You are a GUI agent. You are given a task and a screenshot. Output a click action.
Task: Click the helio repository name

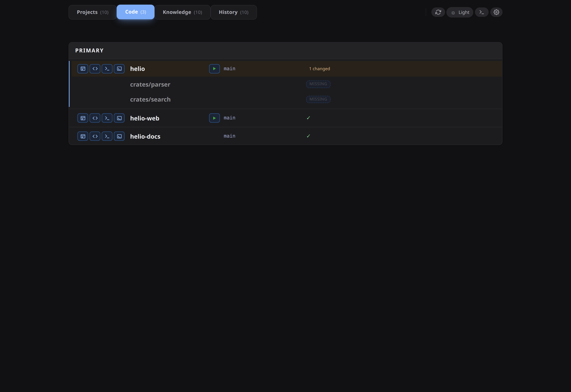click(x=137, y=69)
